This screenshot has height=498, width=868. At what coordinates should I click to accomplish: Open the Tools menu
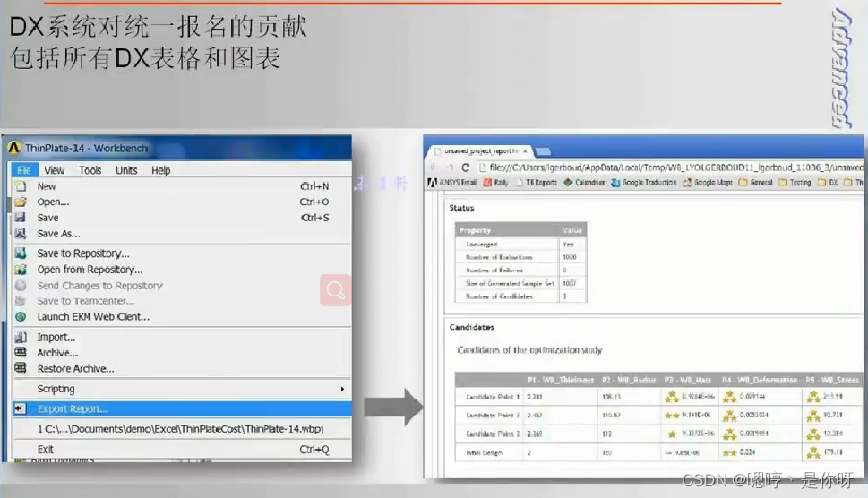(90, 170)
